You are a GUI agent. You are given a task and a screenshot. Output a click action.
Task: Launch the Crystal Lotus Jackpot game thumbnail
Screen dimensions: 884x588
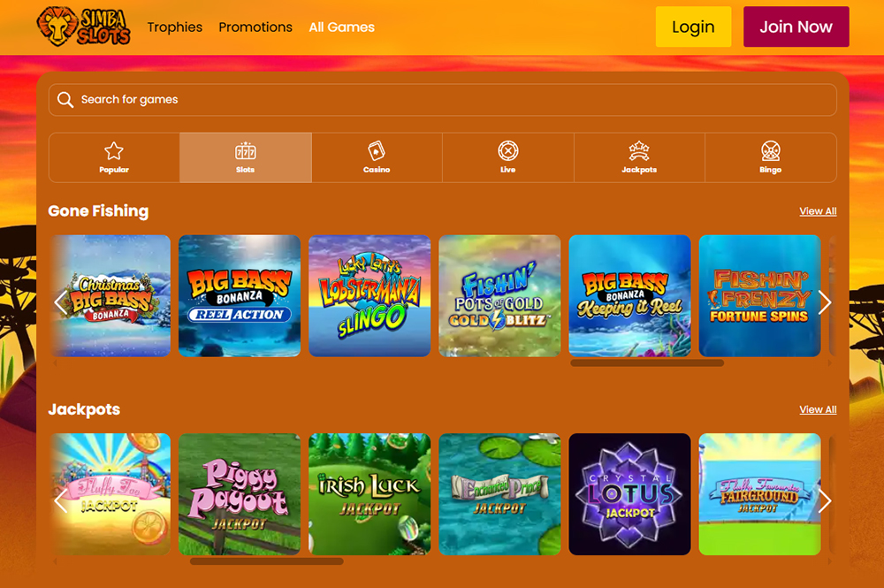[629, 494]
